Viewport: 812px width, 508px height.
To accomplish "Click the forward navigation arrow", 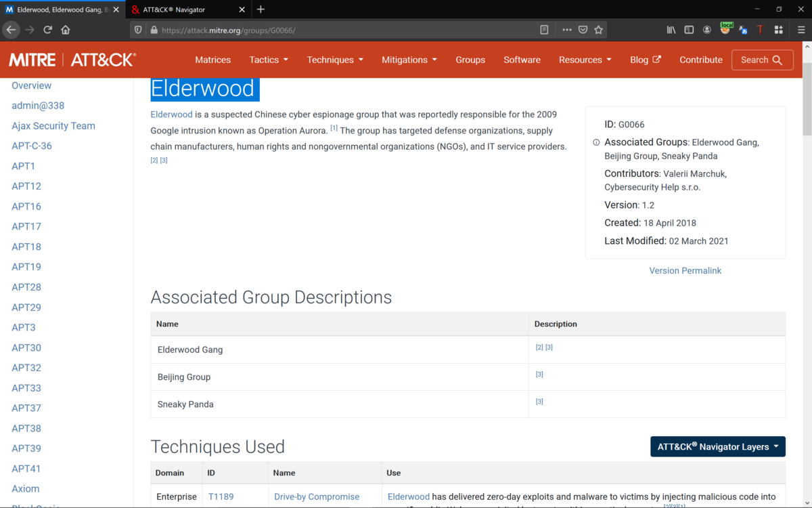I will click(29, 30).
